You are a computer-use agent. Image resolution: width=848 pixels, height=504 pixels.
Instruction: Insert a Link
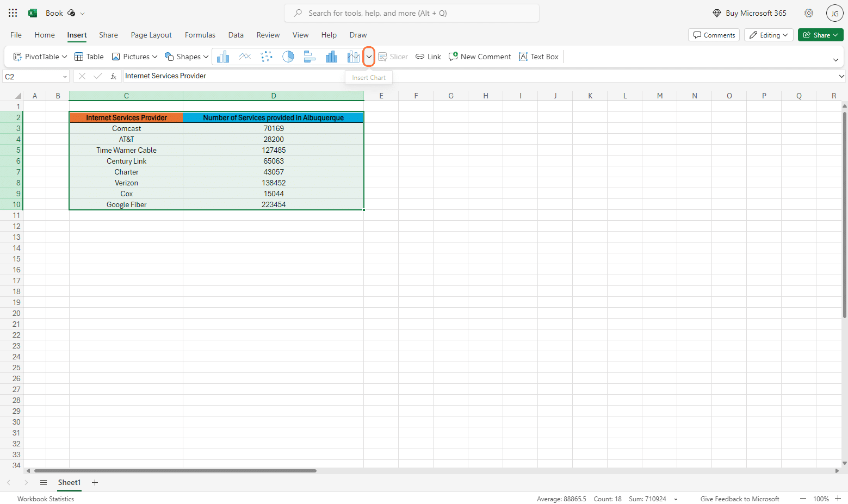coord(428,57)
